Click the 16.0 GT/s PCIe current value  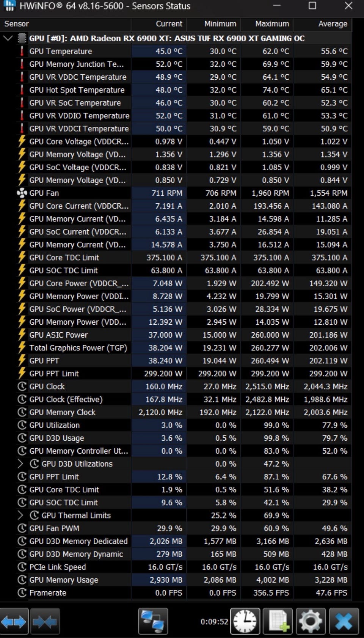165,567
